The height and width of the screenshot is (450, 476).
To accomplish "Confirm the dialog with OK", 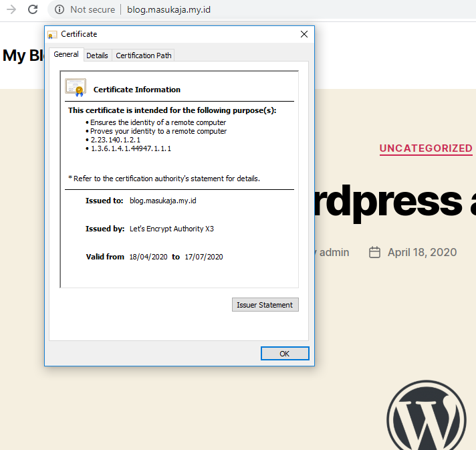I will click(x=285, y=354).
